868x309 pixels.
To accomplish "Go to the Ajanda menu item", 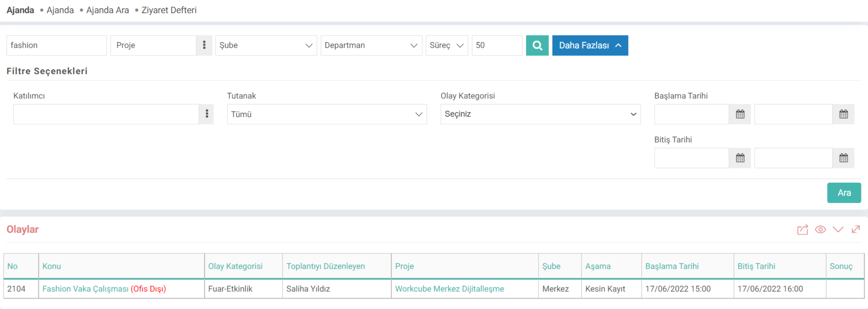I will click(x=60, y=10).
